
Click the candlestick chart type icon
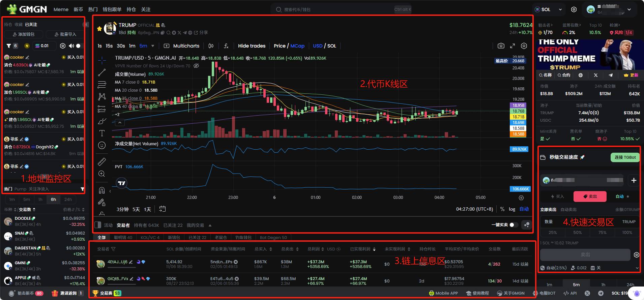(x=211, y=46)
